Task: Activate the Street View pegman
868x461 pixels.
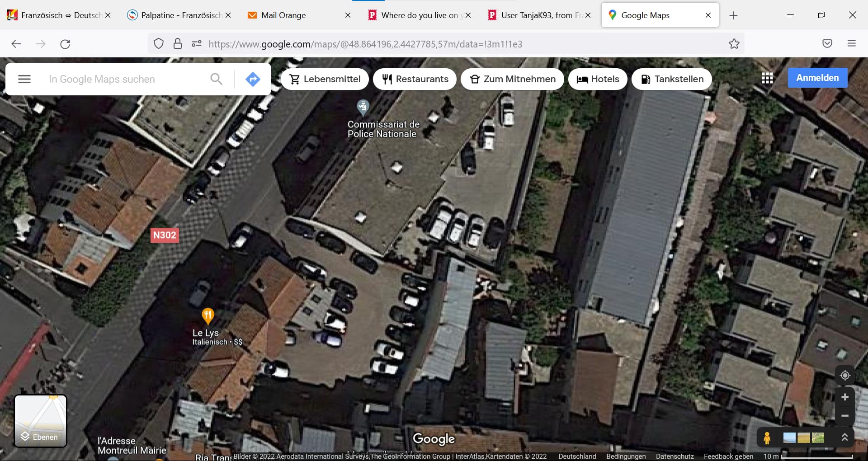Action: 767,437
